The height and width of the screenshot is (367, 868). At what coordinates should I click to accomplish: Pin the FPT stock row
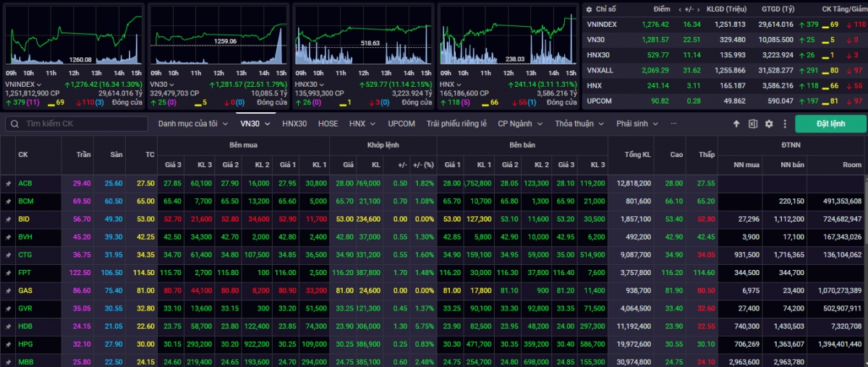[x=8, y=273]
